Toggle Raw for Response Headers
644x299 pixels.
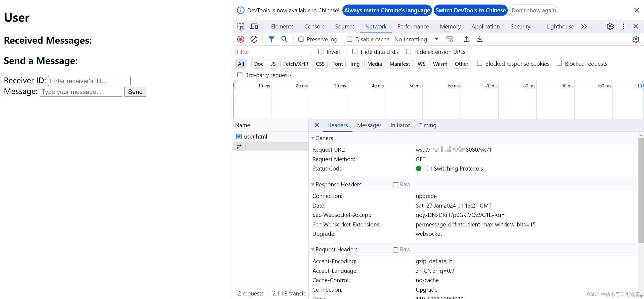click(x=395, y=185)
